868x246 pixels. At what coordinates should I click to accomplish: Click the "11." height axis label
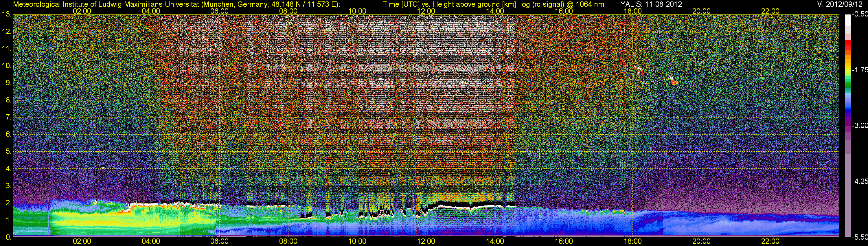(x=6, y=49)
